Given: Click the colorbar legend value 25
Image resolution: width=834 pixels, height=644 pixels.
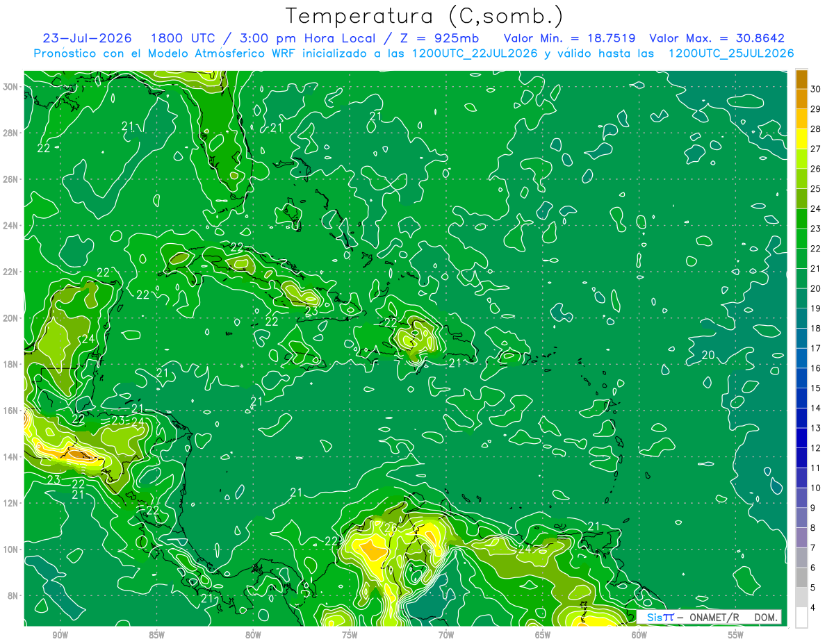Looking at the screenshot, I should (816, 188).
